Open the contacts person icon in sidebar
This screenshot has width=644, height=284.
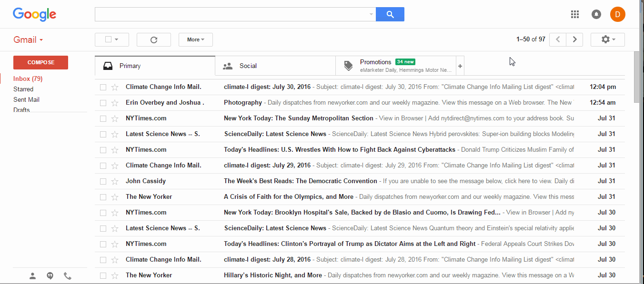pyautogui.click(x=32, y=275)
